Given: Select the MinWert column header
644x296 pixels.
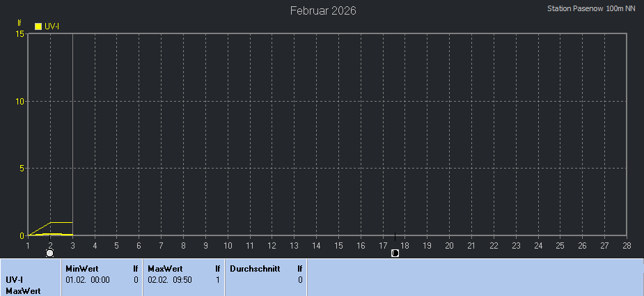Looking at the screenshot, I should pyautogui.click(x=81, y=268).
